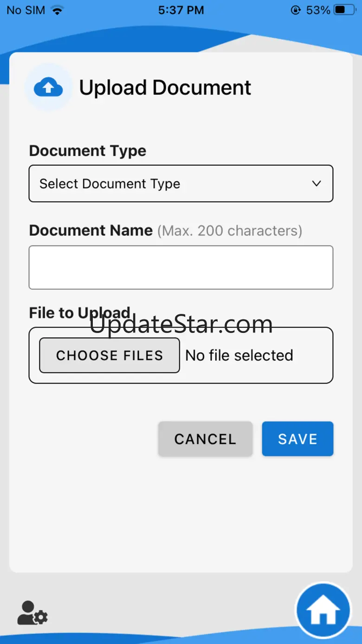
Task: Tap the Wi-Fi status icon
Action: click(x=57, y=10)
